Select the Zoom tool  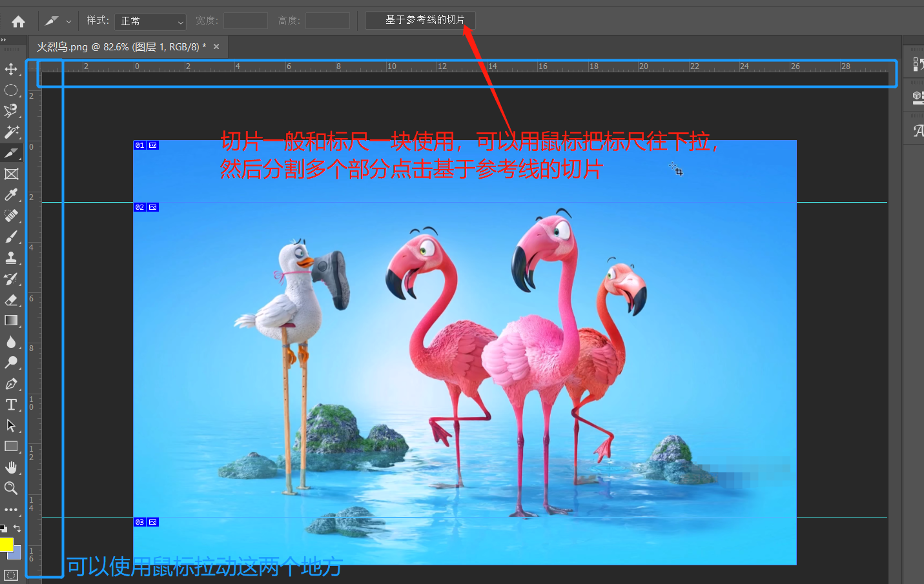coord(11,488)
